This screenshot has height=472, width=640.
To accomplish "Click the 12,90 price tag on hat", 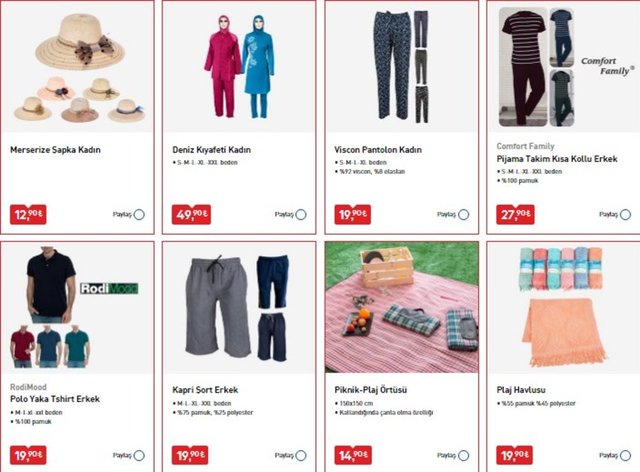I will pyautogui.click(x=28, y=214).
